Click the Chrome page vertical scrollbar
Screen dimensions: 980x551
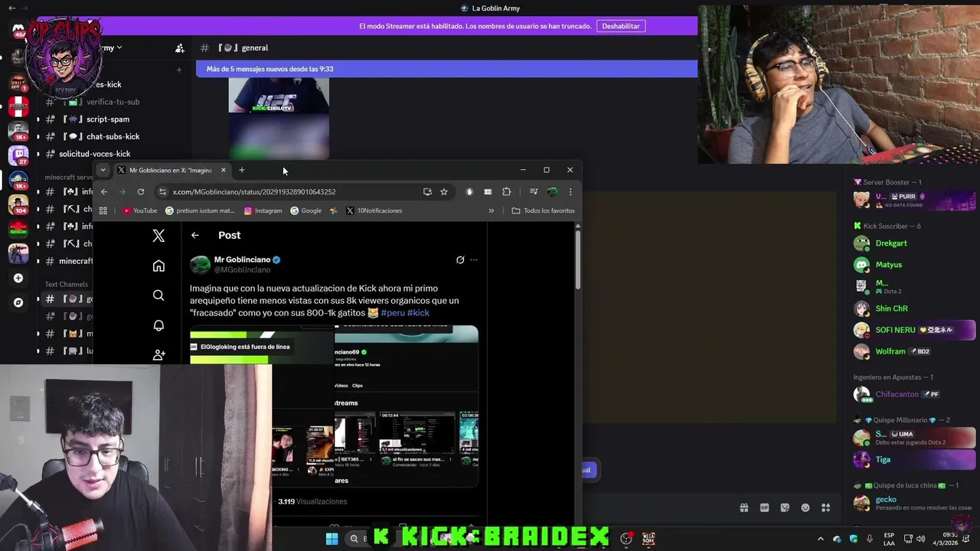pyautogui.click(x=578, y=260)
